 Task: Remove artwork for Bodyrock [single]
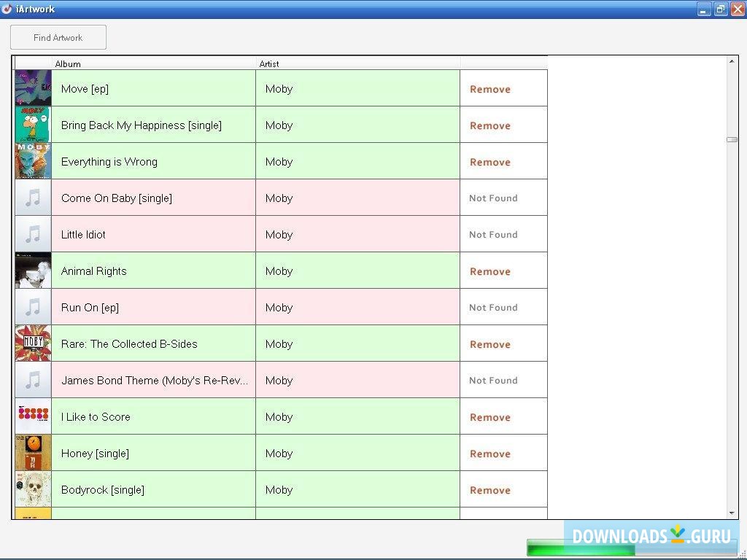click(489, 490)
